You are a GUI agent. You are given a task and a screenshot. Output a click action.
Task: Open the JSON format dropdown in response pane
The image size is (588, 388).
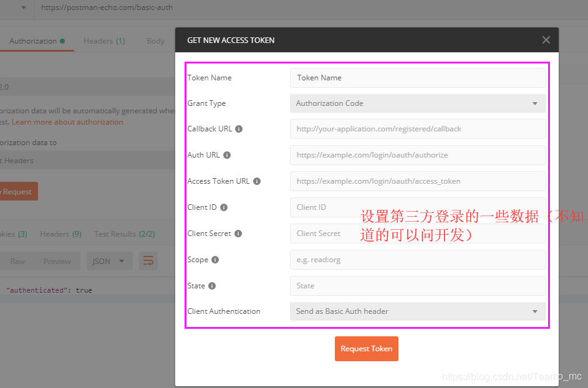click(x=110, y=261)
